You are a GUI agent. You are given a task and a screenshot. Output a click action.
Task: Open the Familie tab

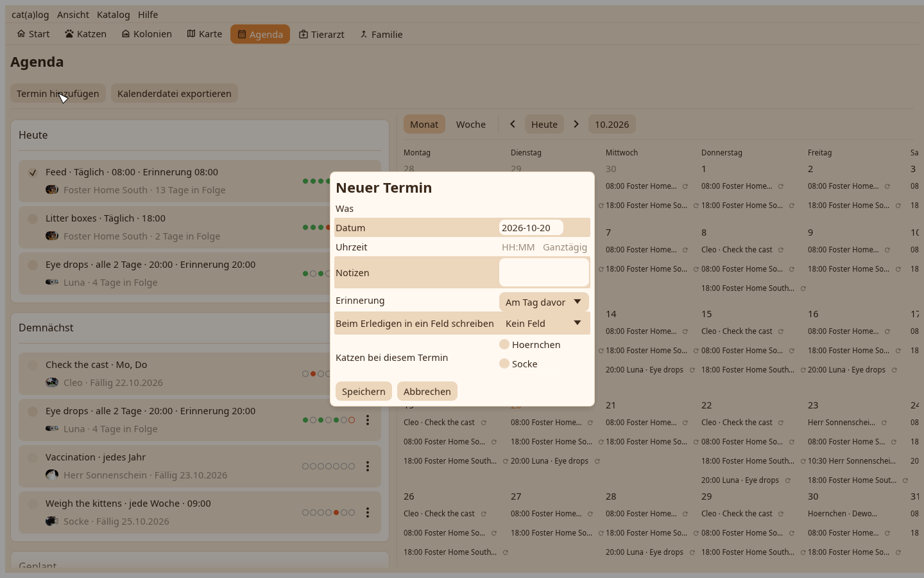381,34
